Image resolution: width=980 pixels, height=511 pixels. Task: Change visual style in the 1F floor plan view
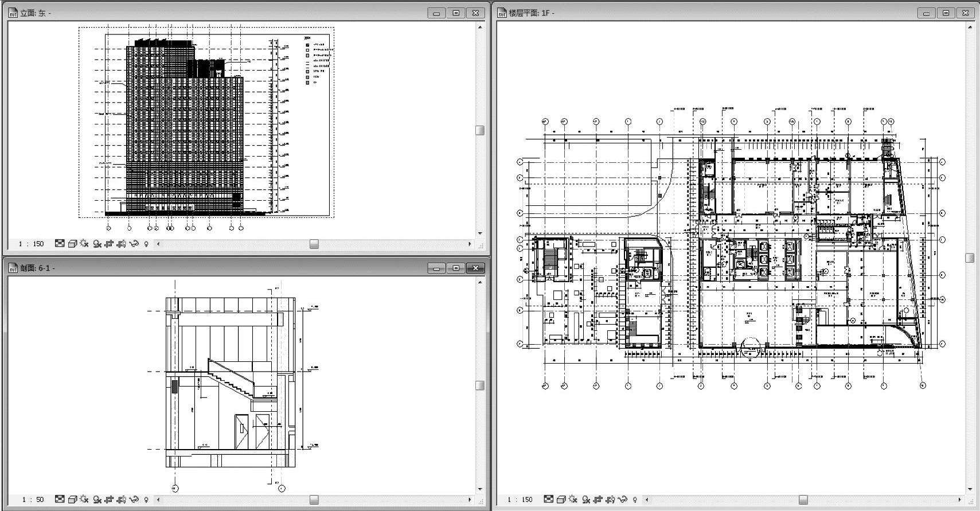pyautogui.click(x=561, y=500)
